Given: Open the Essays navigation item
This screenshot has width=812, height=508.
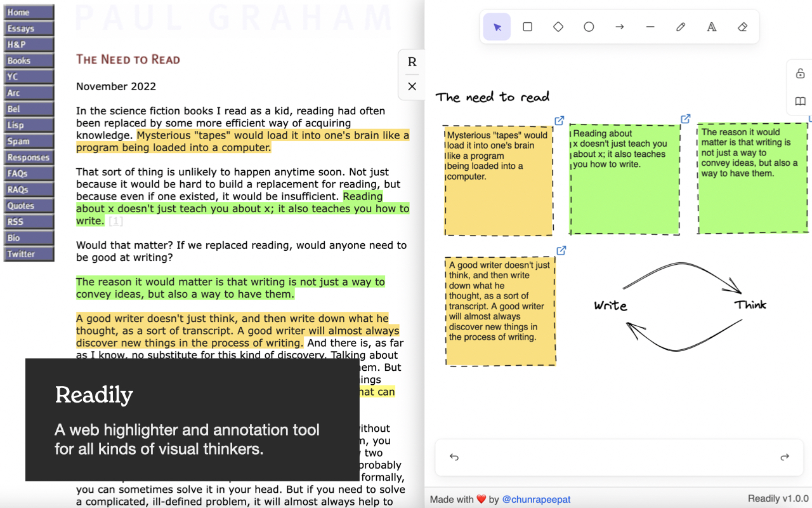Looking at the screenshot, I should click(29, 28).
